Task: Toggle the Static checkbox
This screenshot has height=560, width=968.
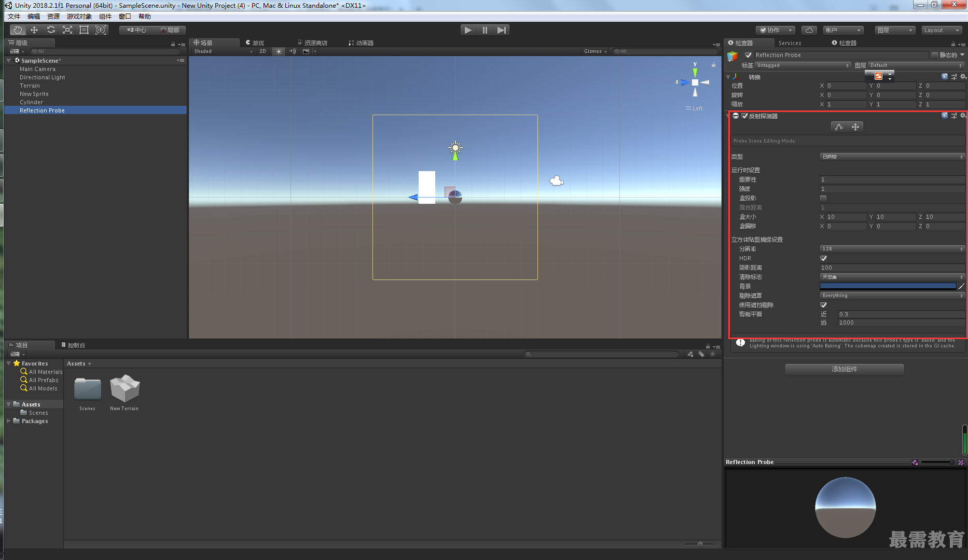Action: [x=935, y=55]
